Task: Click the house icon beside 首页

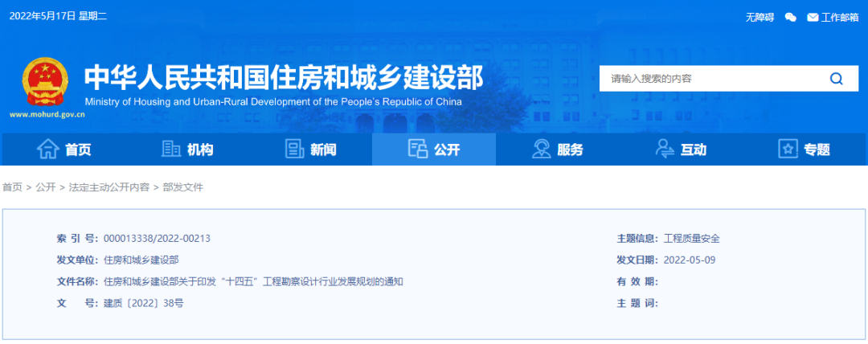Action: 48,149
